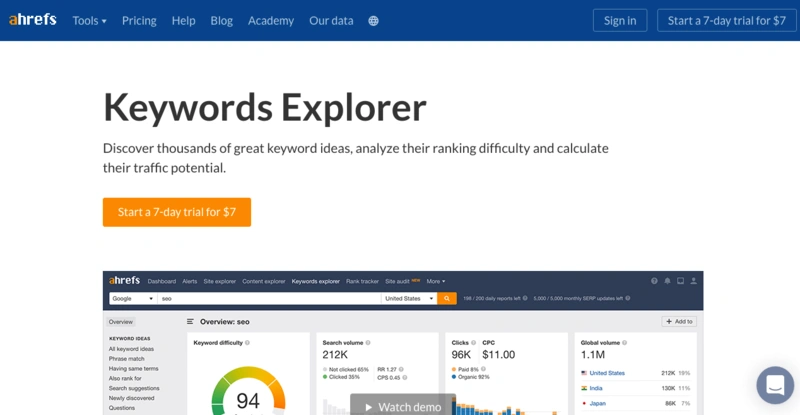Click the Clicks info icon

(473, 343)
